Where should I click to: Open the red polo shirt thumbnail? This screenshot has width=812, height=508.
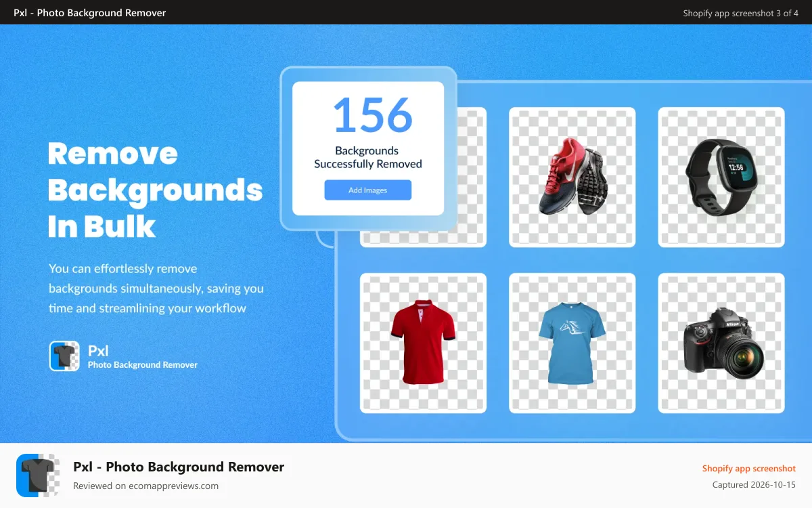(423, 343)
